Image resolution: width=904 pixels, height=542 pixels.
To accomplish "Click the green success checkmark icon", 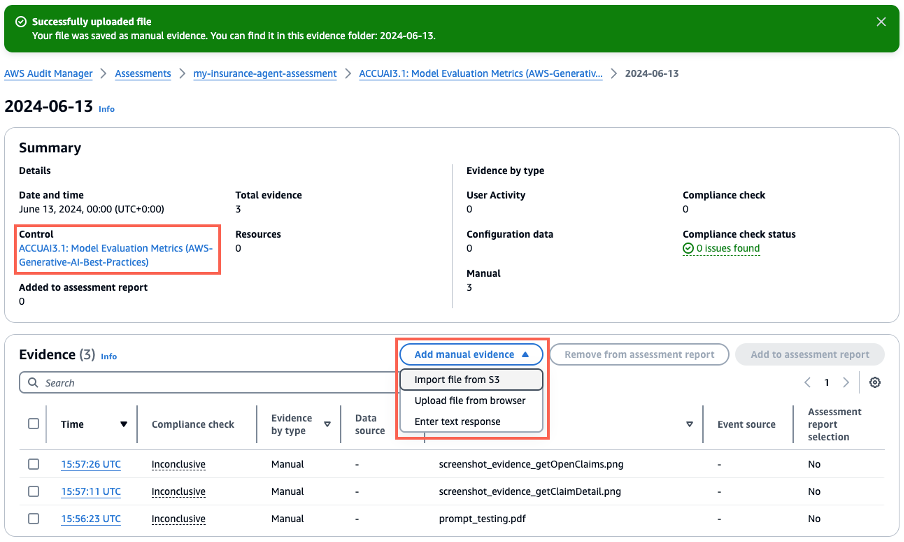I will 21,22.
